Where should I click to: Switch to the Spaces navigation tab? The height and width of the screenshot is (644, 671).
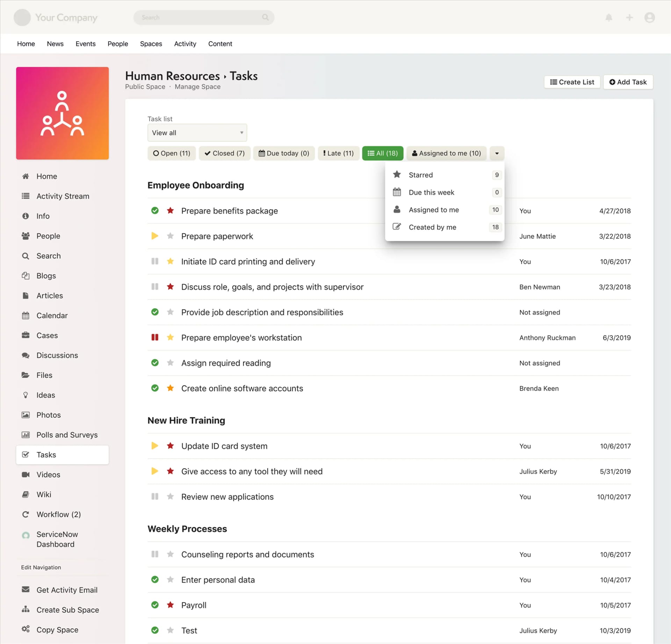[151, 43]
